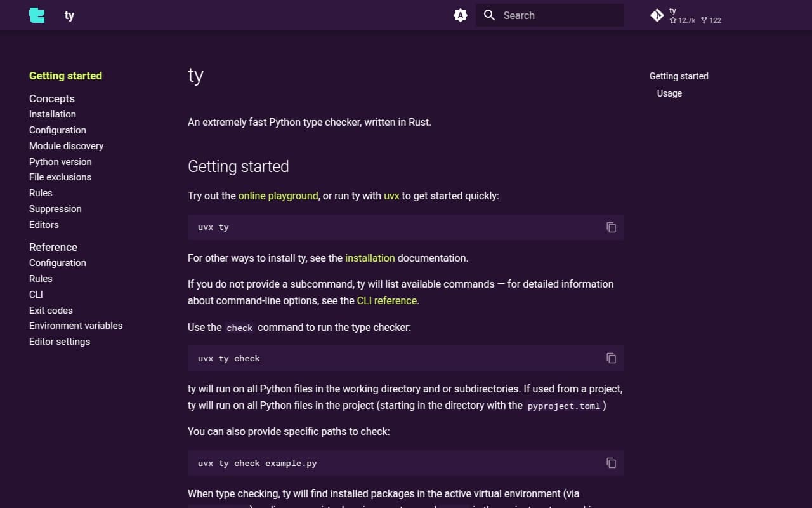Open Python version sidebar entry
Image resolution: width=812 pixels, height=508 pixels.
[x=60, y=161]
